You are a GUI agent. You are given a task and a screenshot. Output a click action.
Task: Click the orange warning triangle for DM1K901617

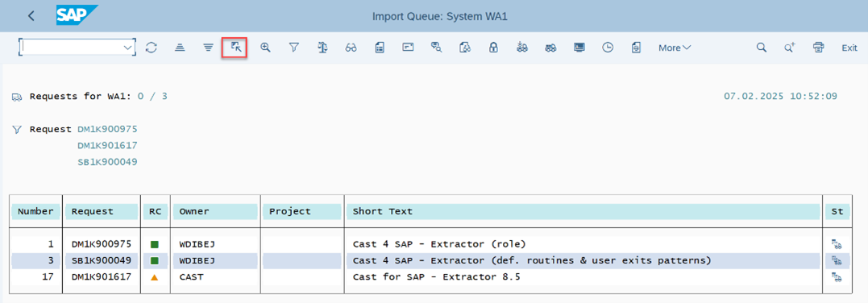[155, 277]
